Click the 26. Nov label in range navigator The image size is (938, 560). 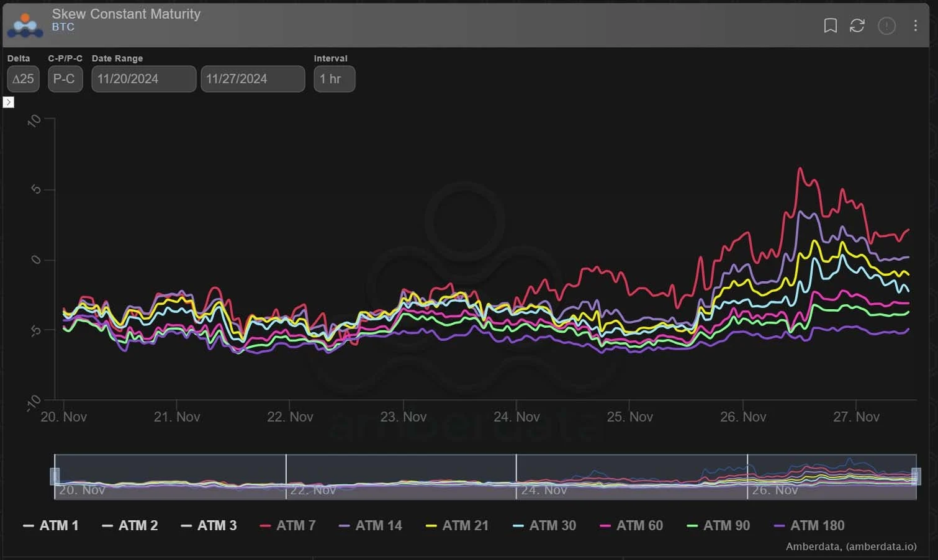pyautogui.click(x=775, y=490)
